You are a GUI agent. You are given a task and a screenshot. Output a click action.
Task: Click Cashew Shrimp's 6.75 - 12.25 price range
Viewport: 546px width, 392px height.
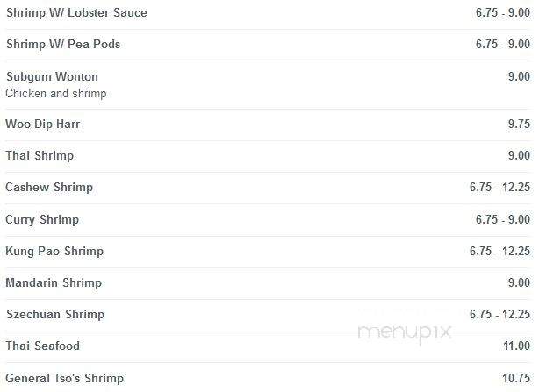click(499, 187)
